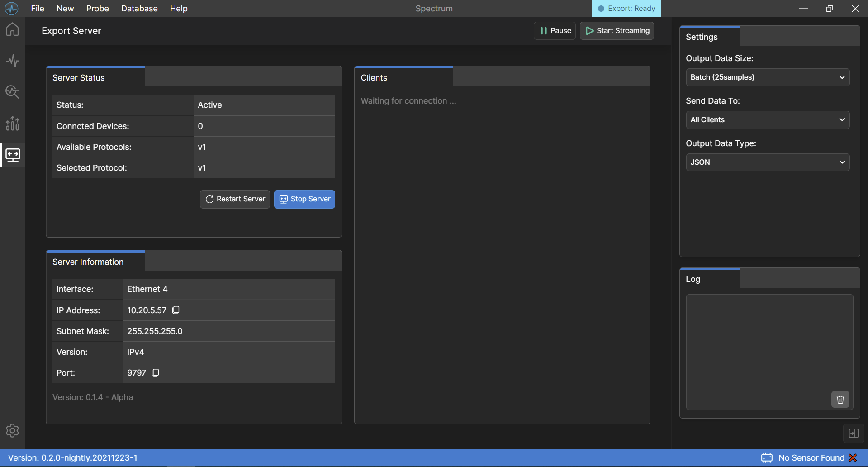The image size is (868, 467).
Task: Open the Probe menu
Action: 97,9
